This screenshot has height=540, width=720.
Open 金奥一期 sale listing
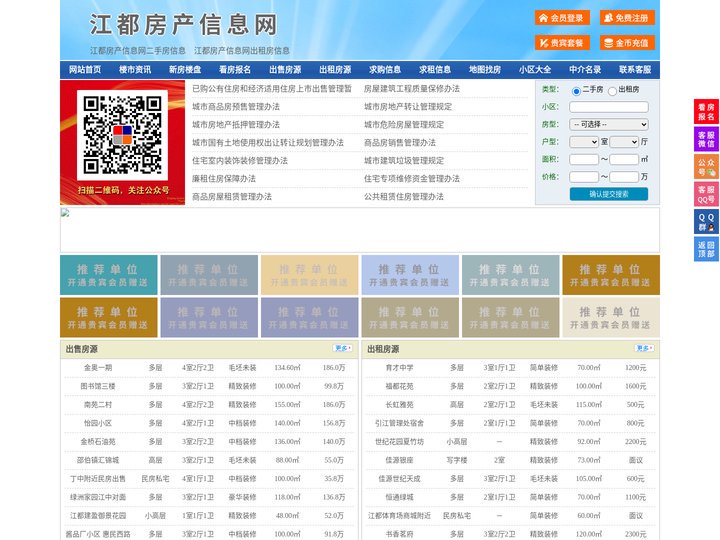click(x=98, y=368)
